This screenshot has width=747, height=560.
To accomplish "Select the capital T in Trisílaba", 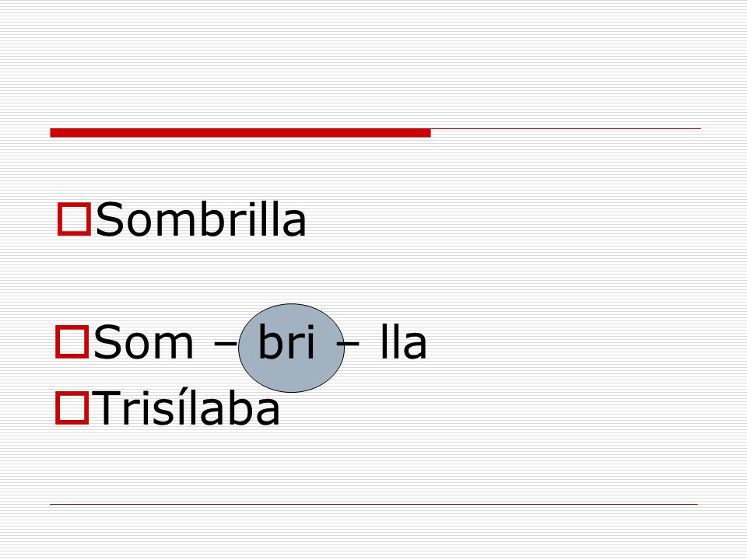I will (106, 408).
